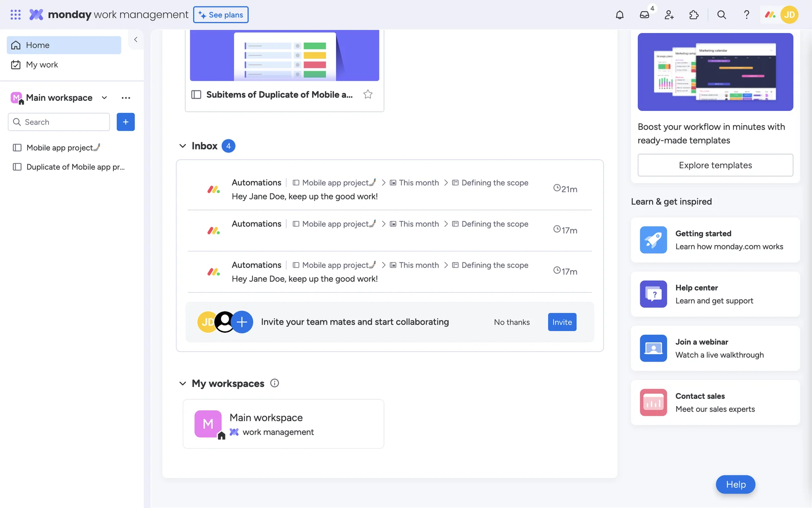This screenshot has width=812, height=508.
Task: Click the Explore templates button
Action: coord(715,165)
